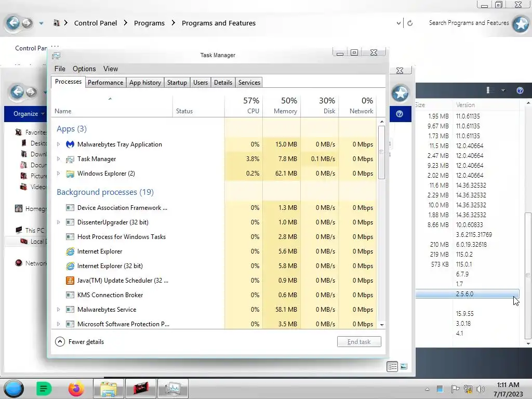Image resolution: width=532 pixels, height=399 pixels.
Task: Open the Windows Start orb
Action: (x=14, y=389)
